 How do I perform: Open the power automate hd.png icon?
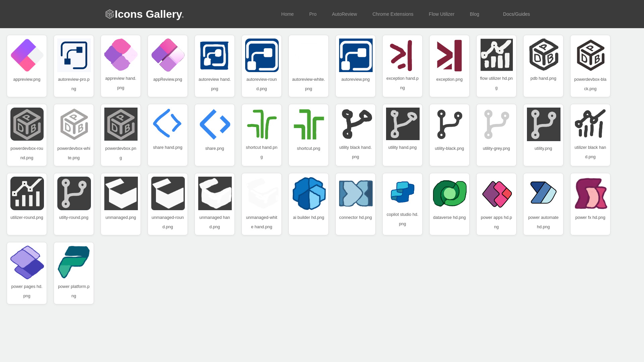543,193
